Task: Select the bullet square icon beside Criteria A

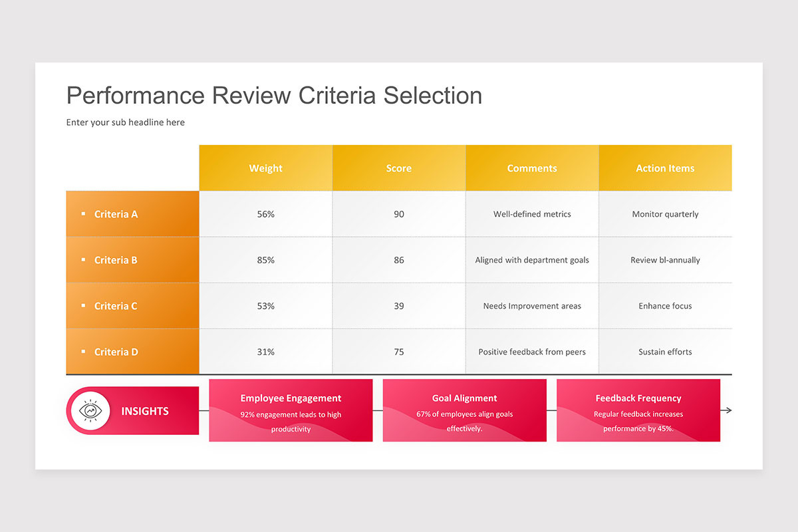Action: pyautogui.click(x=84, y=213)
